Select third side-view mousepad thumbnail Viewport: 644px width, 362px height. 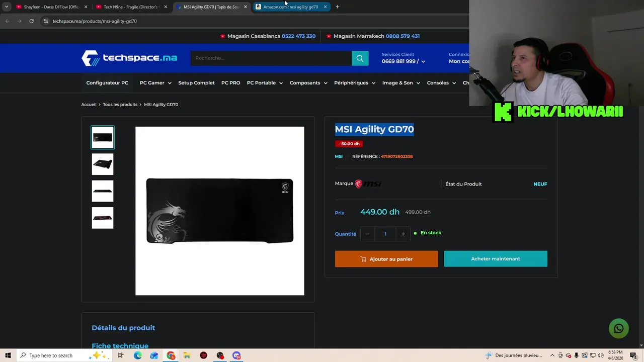(x=103, y=191)
